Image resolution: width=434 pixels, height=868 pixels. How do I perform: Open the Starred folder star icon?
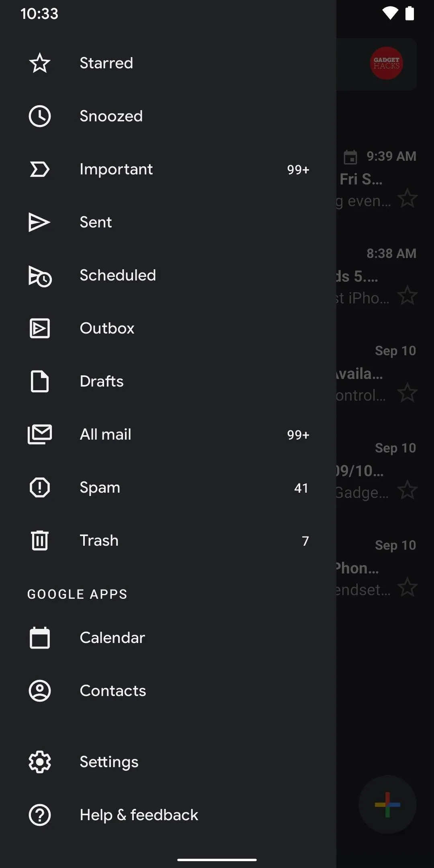[40, 63]
